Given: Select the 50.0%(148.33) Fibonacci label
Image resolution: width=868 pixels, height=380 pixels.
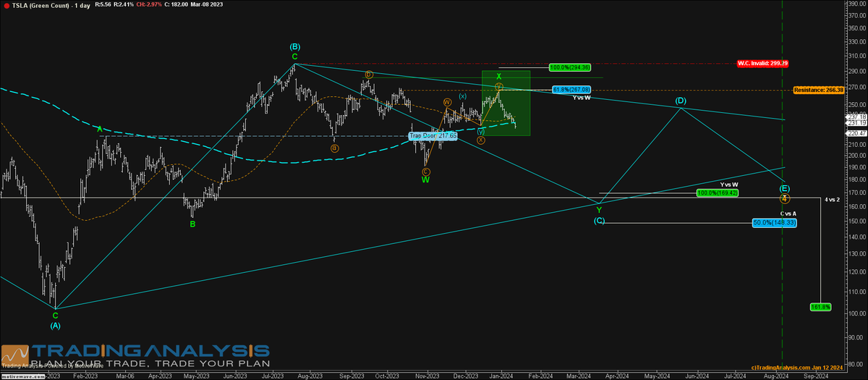Looking at the screenshot, I should 775,223.
